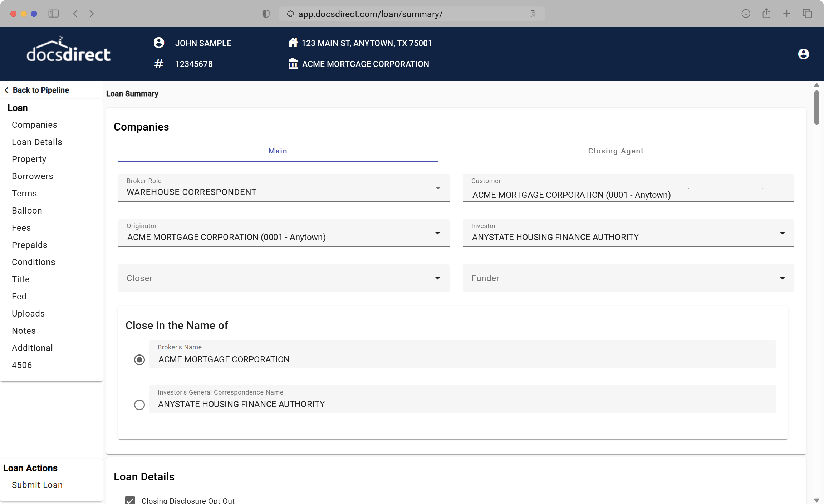The image size is (824, 504).
Task: Open the 4506 section
Action: 22,365
